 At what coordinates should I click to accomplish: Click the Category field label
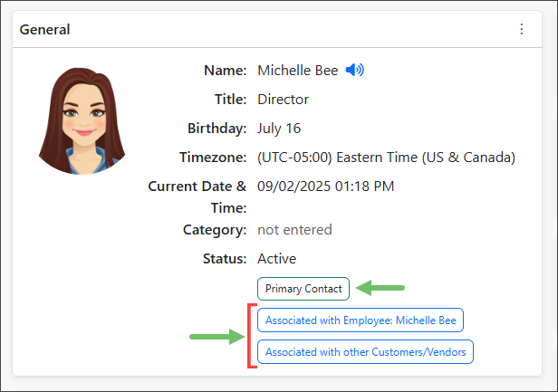[215, 230]
